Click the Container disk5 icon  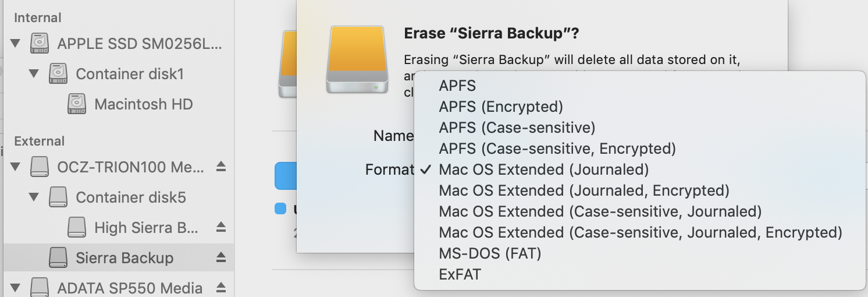point(58,197)
